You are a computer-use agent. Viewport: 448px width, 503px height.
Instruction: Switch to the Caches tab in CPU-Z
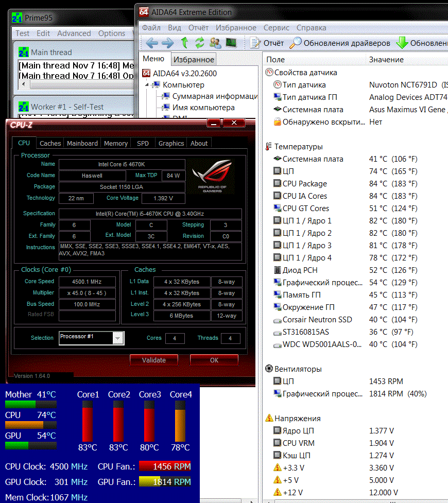click(x=50, y=144)
